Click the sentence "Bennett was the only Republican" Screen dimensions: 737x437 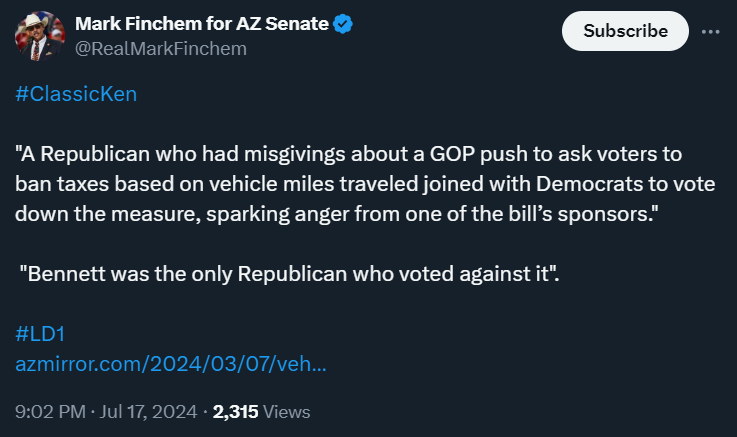pyautogui.click(x=290, y=274)
